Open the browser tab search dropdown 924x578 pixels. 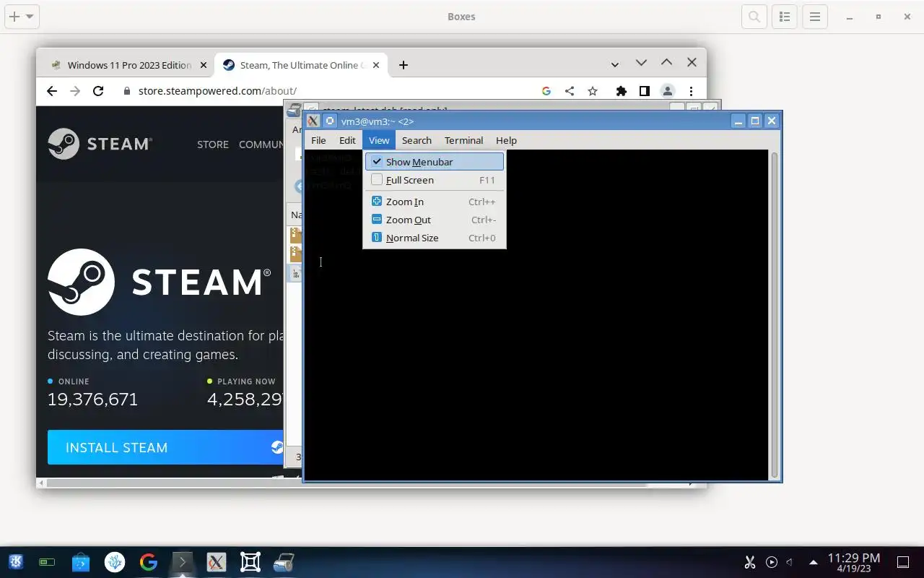[615, 65]
